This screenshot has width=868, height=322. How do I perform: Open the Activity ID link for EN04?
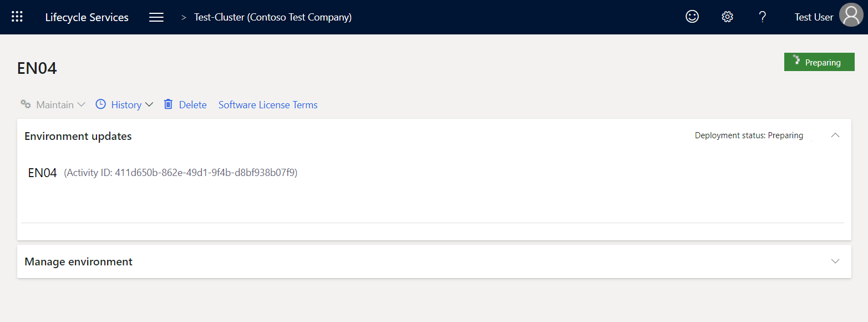point(180,173)
